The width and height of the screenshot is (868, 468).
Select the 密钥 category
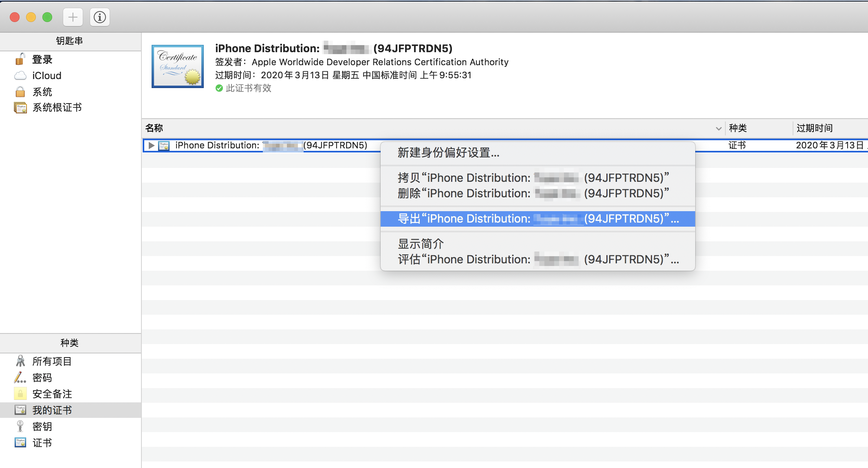tap(42, 427)
